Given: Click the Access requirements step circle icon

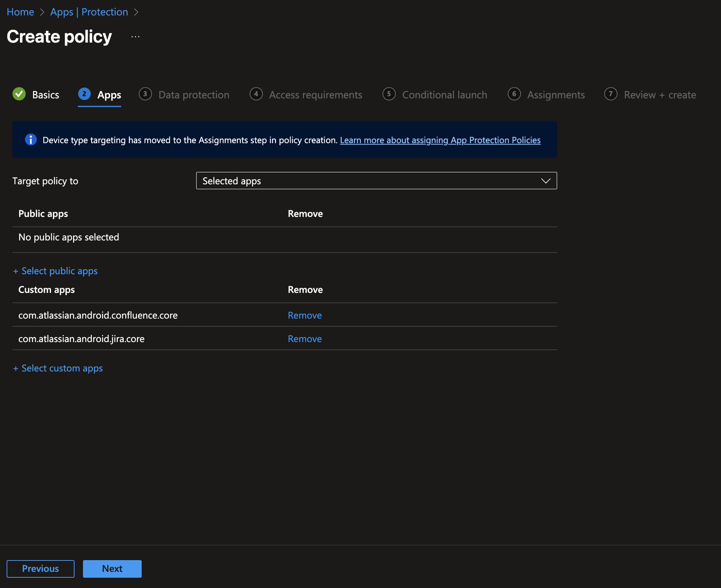Looking at the screenshot, I should (256, 94).
